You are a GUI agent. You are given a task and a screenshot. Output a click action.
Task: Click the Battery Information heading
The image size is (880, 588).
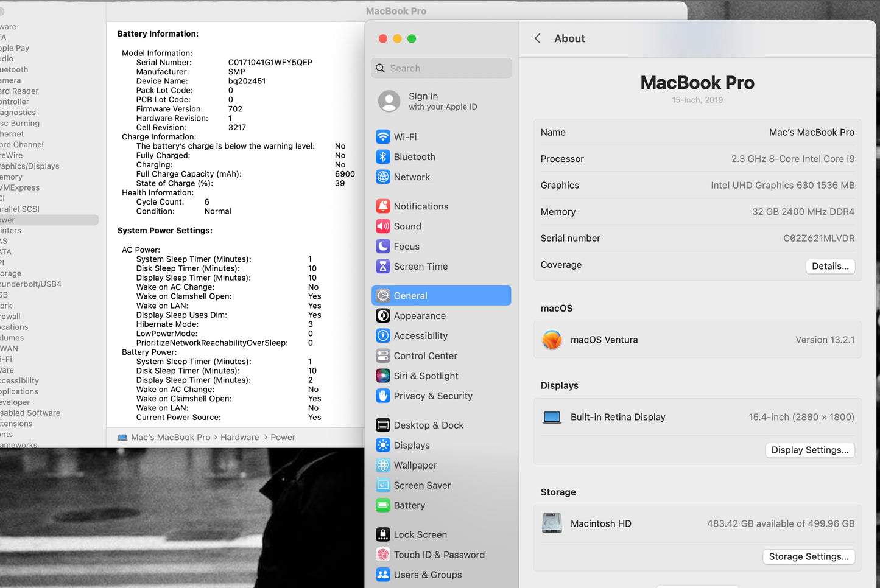point(158,34)
